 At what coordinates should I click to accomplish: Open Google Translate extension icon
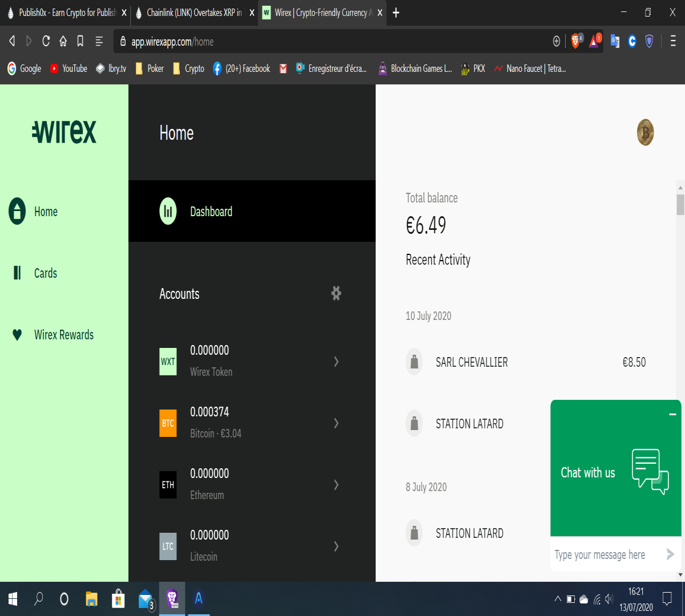(615, 41)
